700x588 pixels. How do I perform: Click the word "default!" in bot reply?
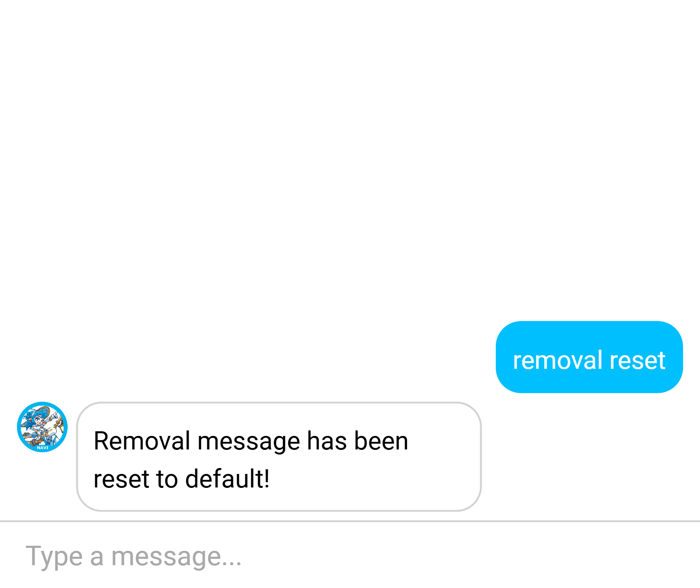coord(227,479)
